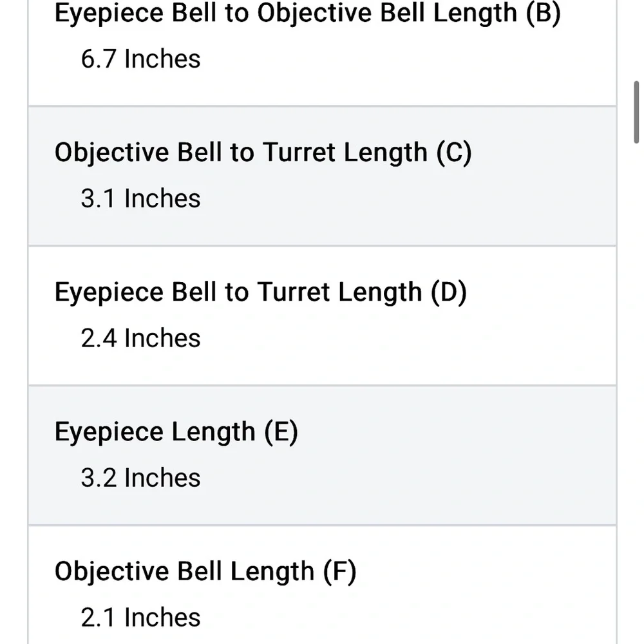Click the Eyepiece Bell to Turret Length (D) label
The width and height of the screenshot is (644, 644).
pos(260,292)
